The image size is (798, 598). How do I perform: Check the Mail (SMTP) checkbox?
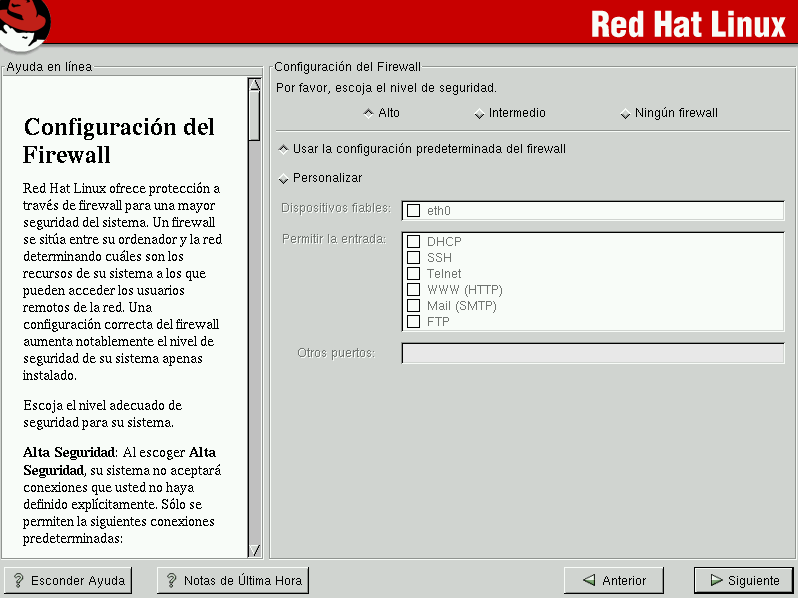pyautogui.click(x=413, y=306)
